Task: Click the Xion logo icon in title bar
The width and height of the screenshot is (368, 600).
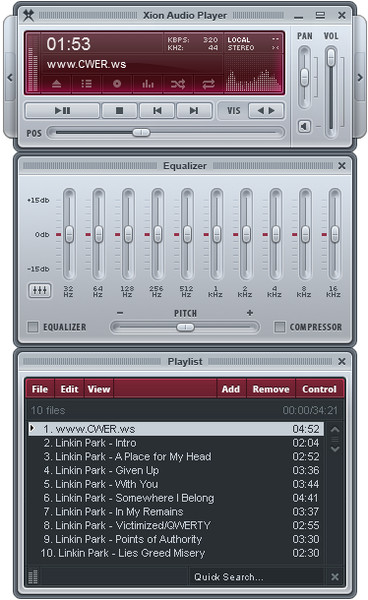Action: click(28, 16)
